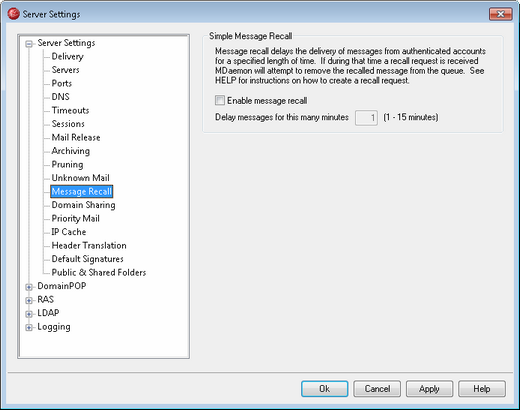This screenshot has width=520, height=410.
Task: Open the Header Translation page
Action: [89, 245]
